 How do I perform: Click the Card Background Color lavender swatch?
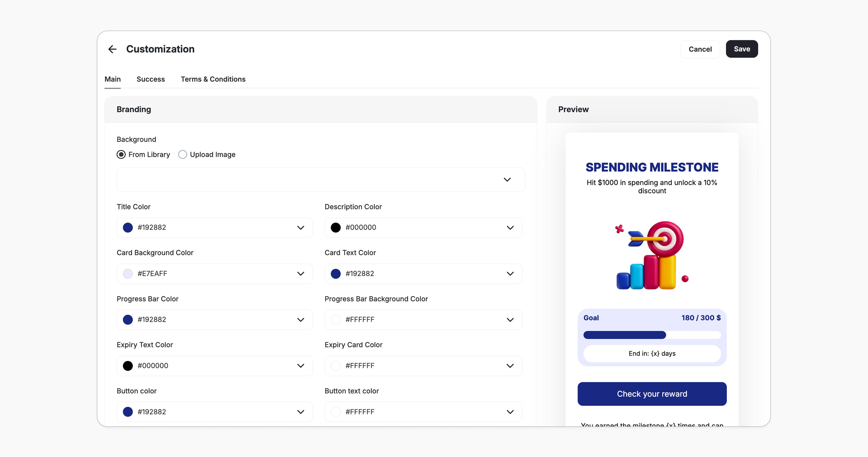(128, 274)
